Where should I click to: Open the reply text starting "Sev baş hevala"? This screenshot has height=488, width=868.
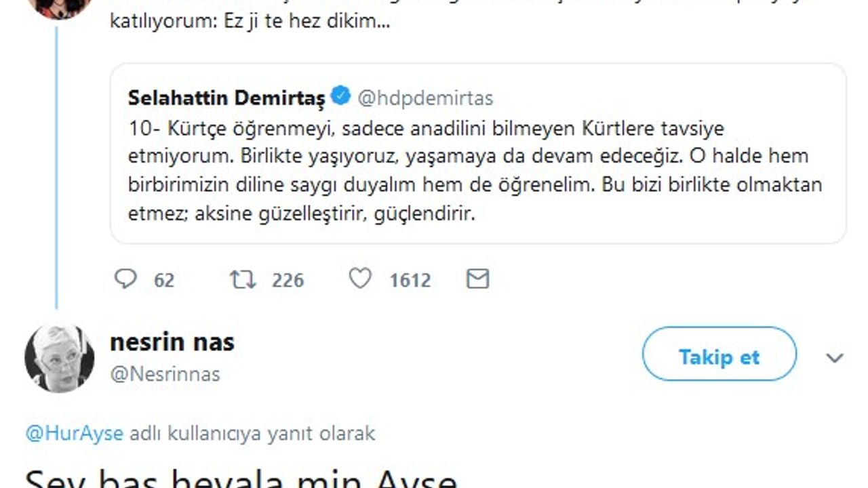click(241, 478)
